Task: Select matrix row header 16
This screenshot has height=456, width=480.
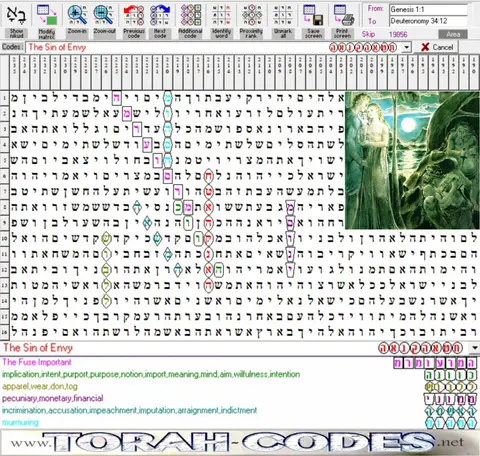Action: click(5, 332)
